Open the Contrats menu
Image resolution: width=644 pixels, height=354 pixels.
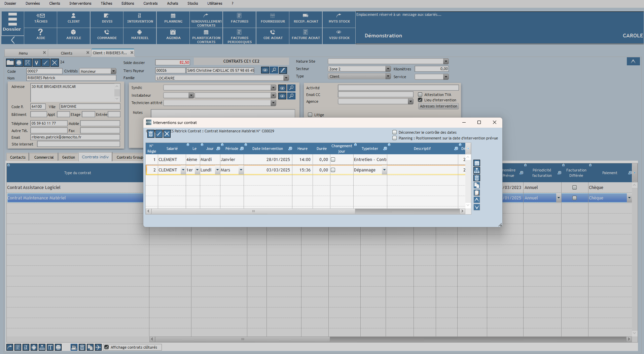tap(150, 3)
